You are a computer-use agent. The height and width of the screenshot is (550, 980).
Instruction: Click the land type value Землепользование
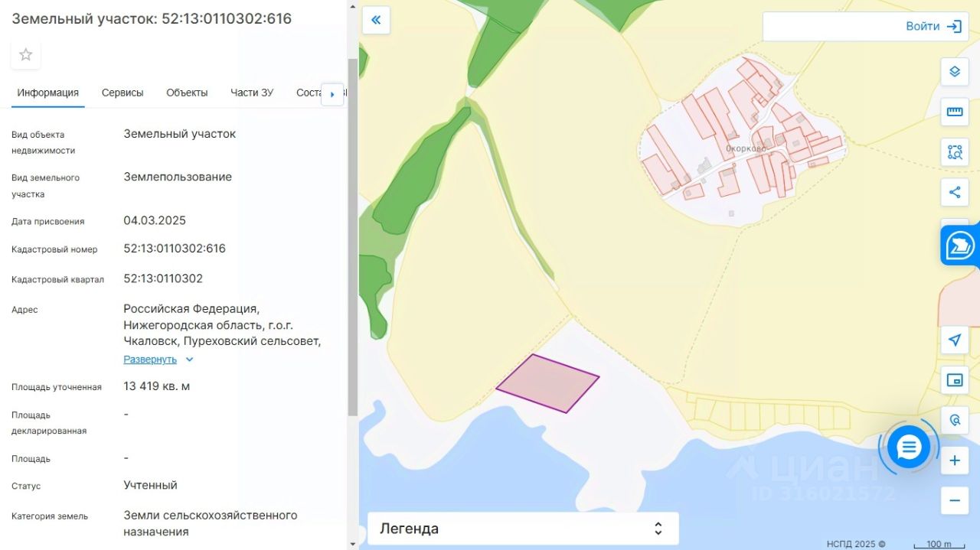[178, 177]
